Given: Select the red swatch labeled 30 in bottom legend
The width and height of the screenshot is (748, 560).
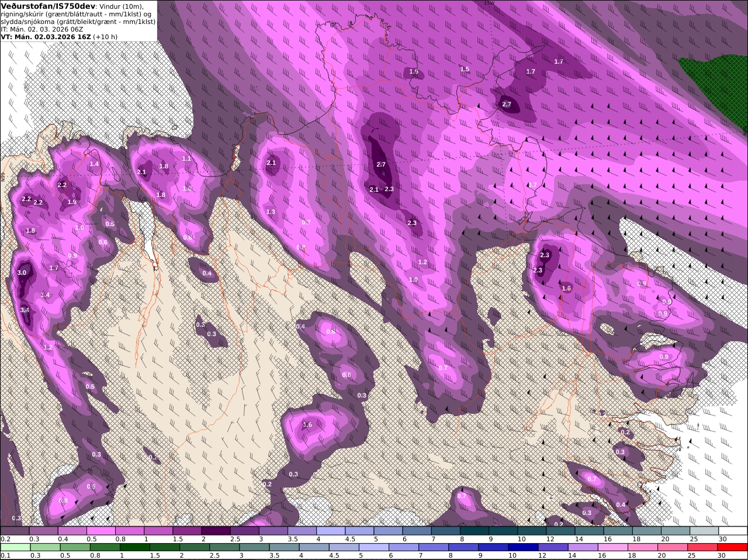Looking at the screenshot, I should (733, 547).
